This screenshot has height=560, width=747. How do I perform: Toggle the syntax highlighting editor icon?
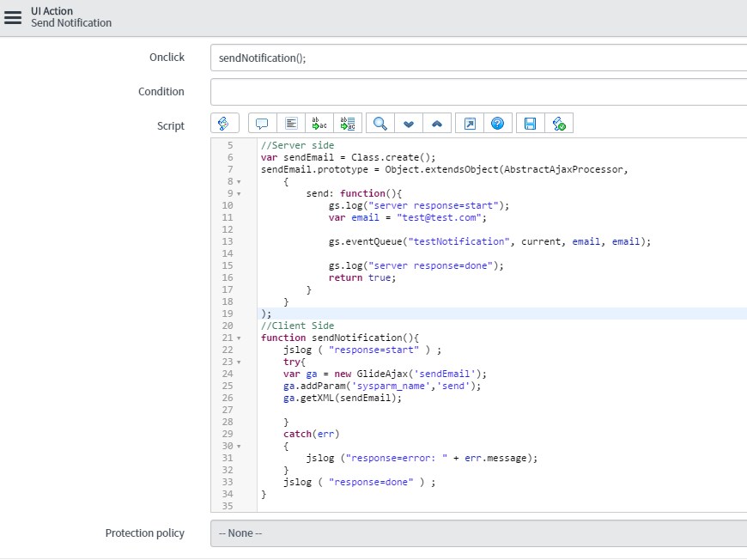pos(224,124)
